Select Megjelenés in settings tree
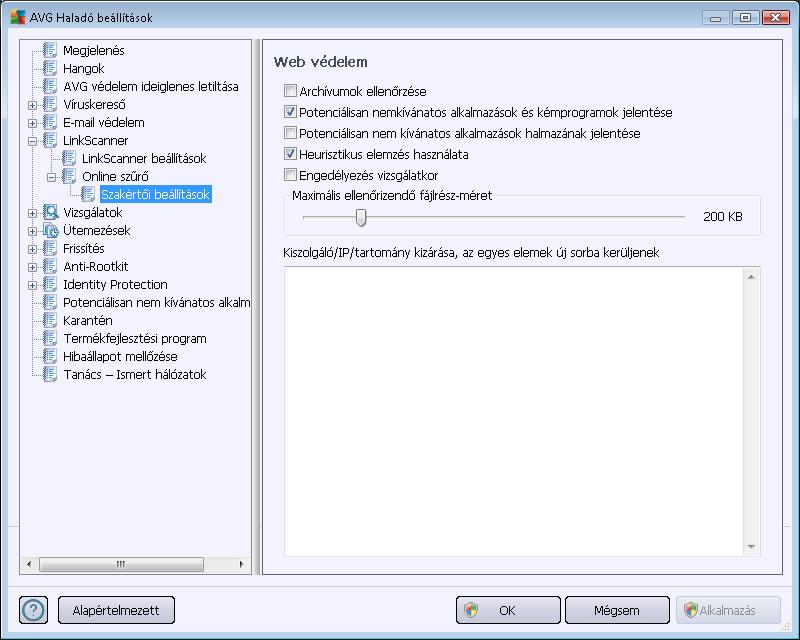 [x=93, y=51]
